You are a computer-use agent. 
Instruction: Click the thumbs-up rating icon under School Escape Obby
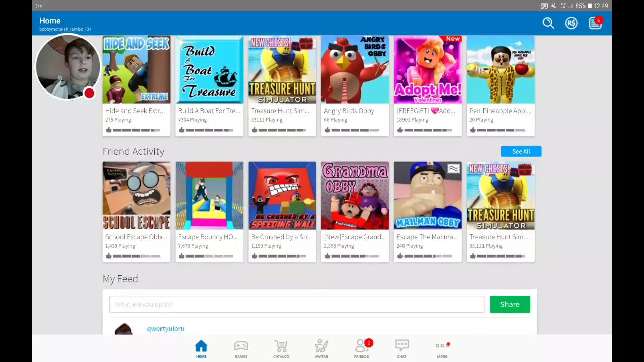click(x=108, y=256)
